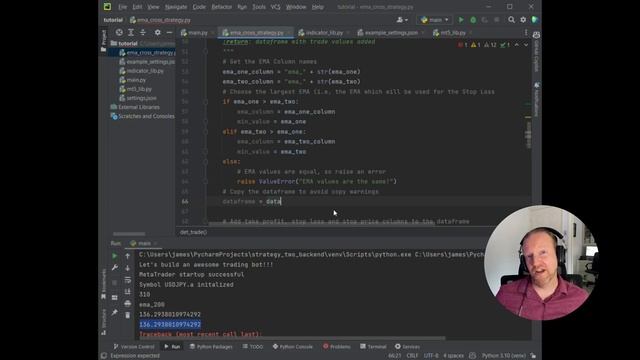640x360 pixels.
Task: Go to next highlighted error arrow
Action: 526,45
